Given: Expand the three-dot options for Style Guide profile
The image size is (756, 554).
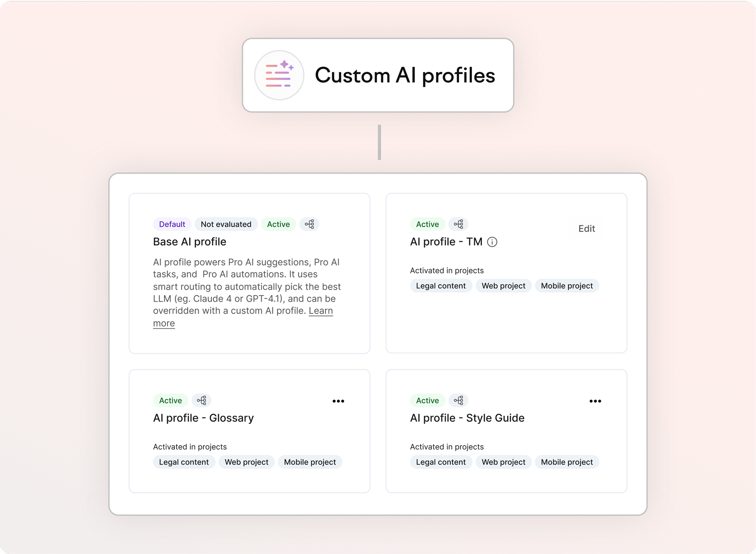Looking at the screenshot, I should [595, 400].
